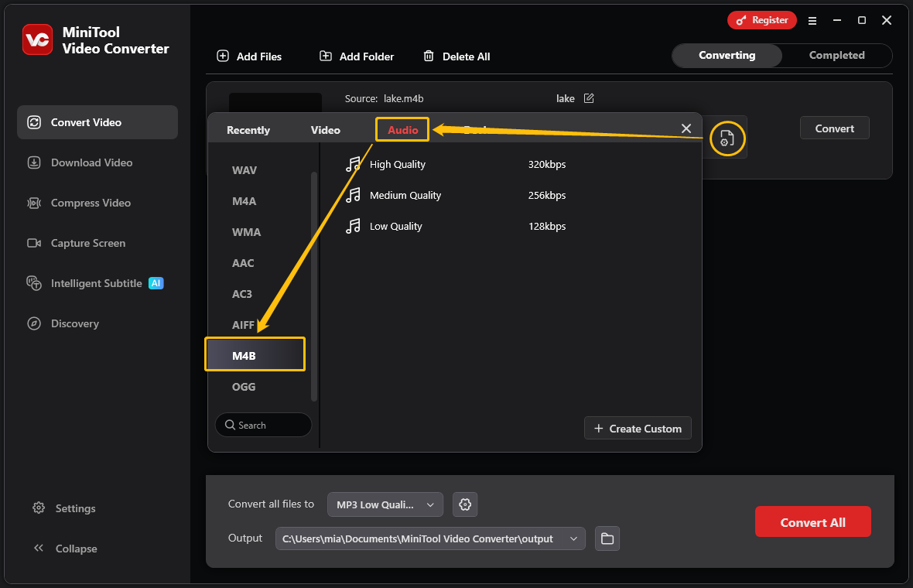Choose M4A format from list

pos(244,201)
